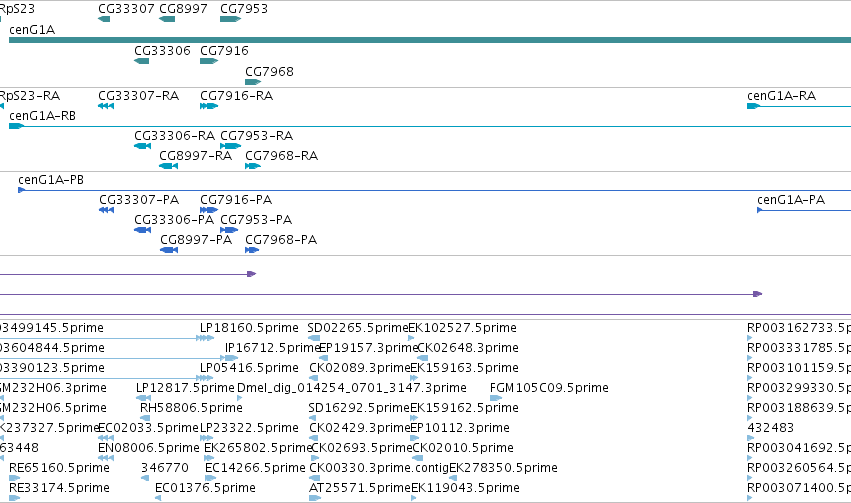Click the EK159162.5prime EST
The height and width of the screenshot is (503, 851).
[x=464, y=408]
